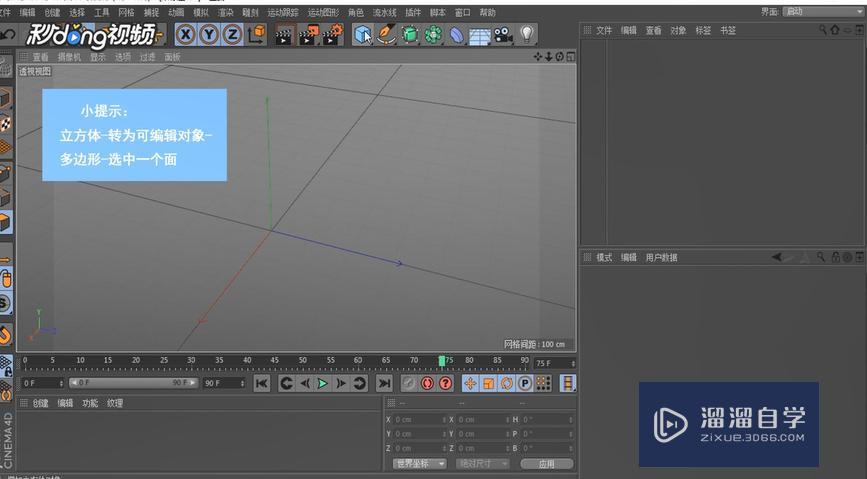The width and height of the screenshot is (867, 479).
Task: Toggle position keyframe recording
Action: [471, 383]
